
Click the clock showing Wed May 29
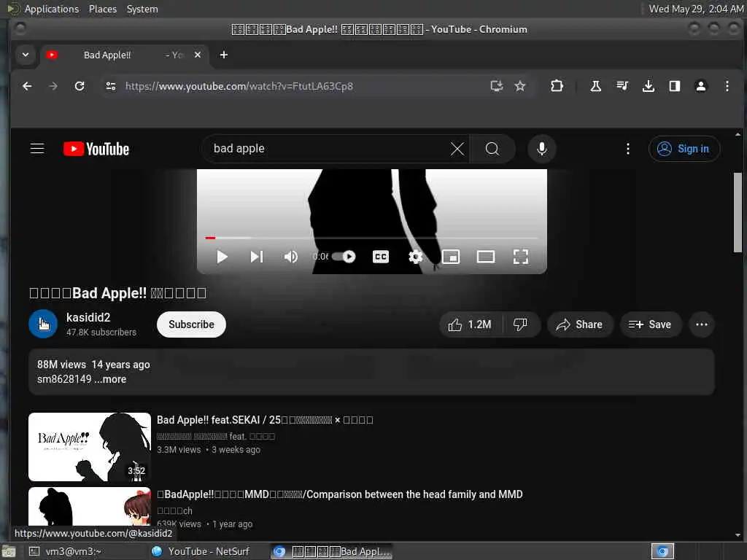click(696, 9)
